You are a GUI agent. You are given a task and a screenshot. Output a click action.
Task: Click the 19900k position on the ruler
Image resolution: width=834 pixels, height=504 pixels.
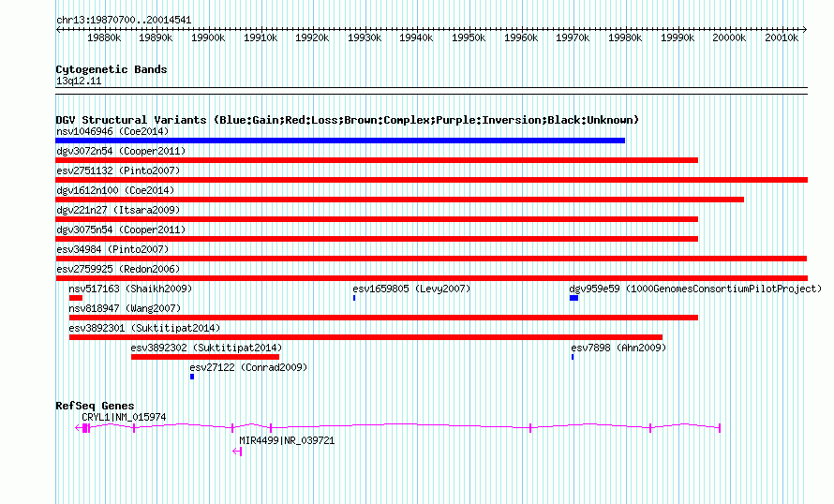[x=208, y=37]
